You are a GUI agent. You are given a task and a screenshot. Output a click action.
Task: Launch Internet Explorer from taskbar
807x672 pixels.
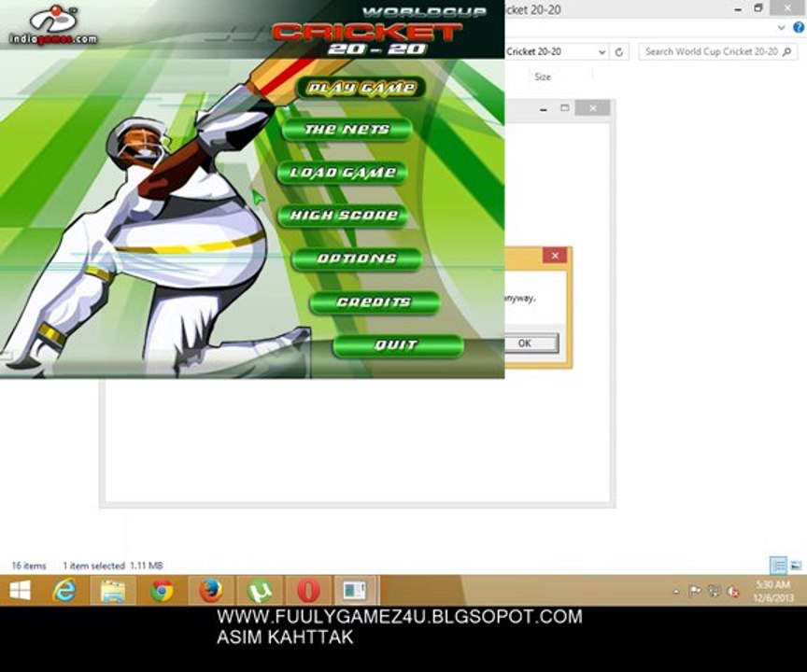(64, 591)
